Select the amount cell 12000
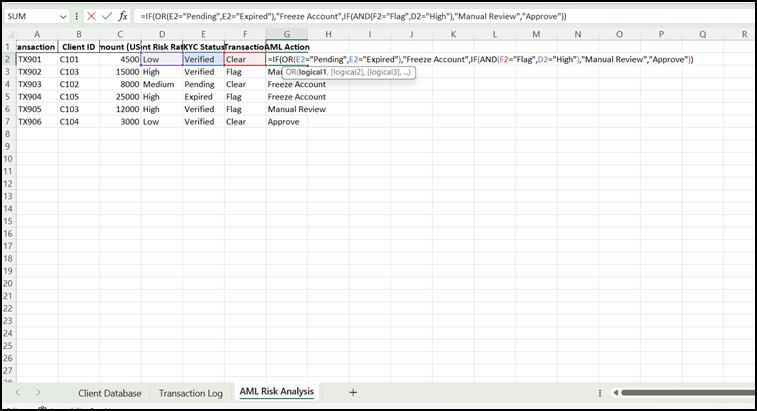 120,109
